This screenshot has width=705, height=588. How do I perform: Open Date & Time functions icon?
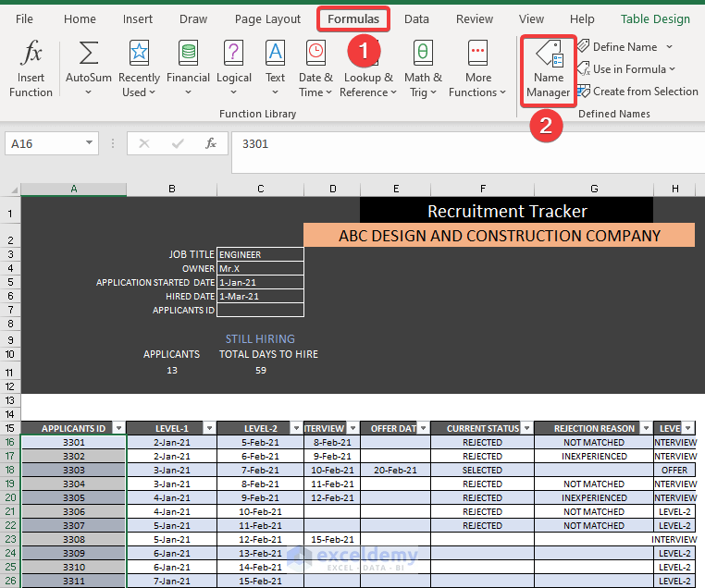pos(315,53)
